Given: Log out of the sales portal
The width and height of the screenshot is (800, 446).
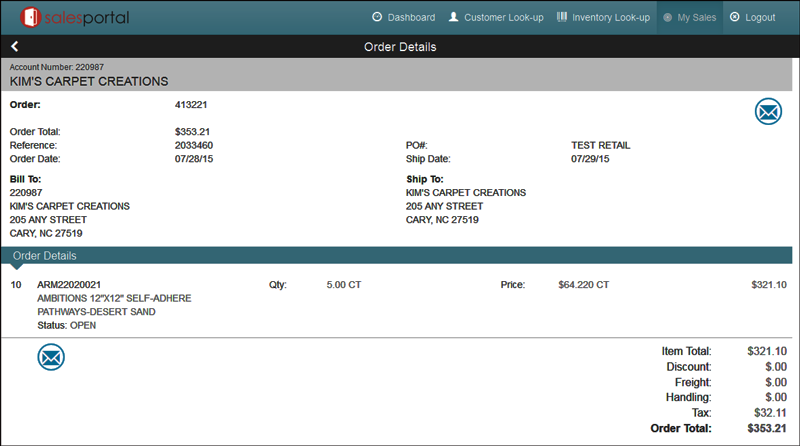Looking at the screenshot, I should point(752,17).
